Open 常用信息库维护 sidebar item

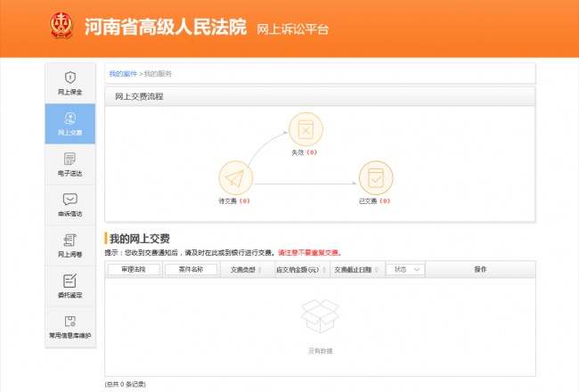coord(69,326)
